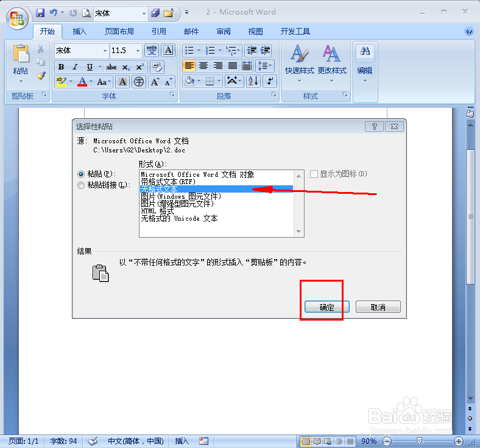Switch to draft view
Viewport: 480px width, 448px height.
click(x=350, y=441)
